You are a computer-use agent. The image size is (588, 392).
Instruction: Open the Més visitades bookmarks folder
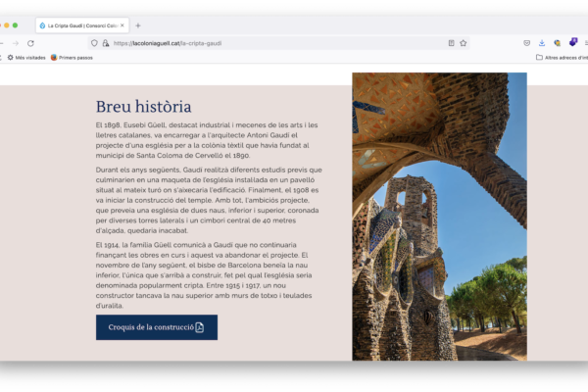(x=25, y=58)
